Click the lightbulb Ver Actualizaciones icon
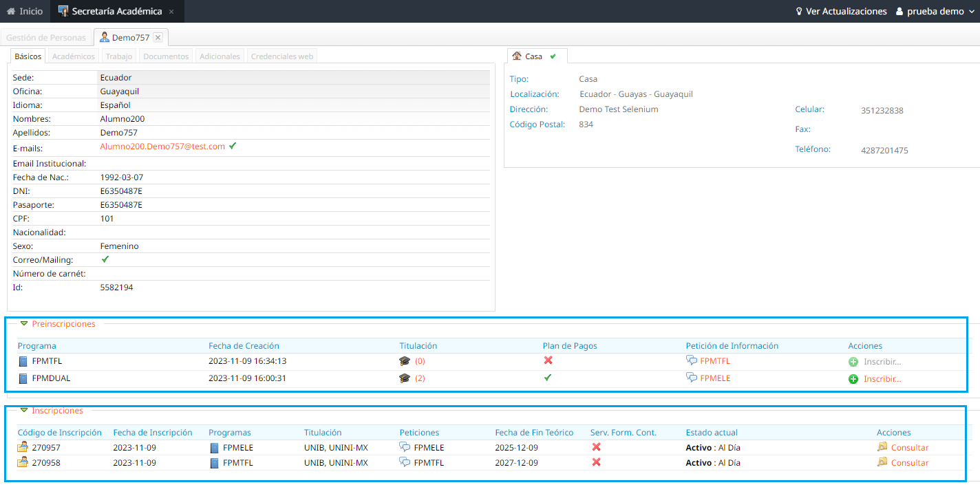The image size is (980, 487). pyautogui.click(x=799, y=12)
